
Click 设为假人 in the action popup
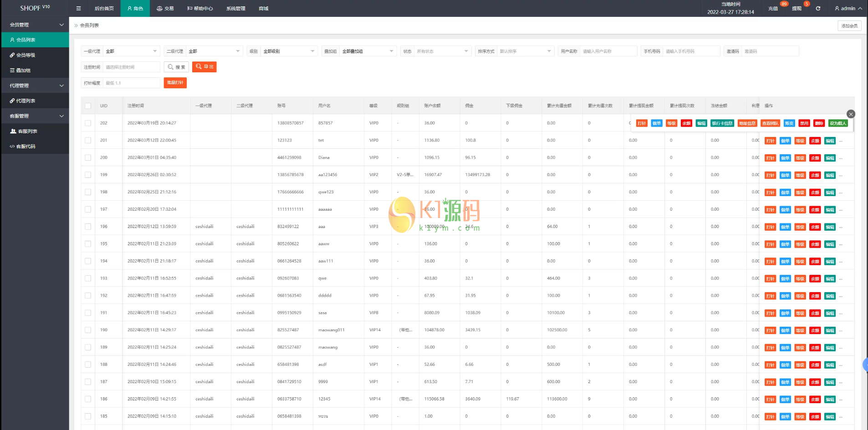838,123
